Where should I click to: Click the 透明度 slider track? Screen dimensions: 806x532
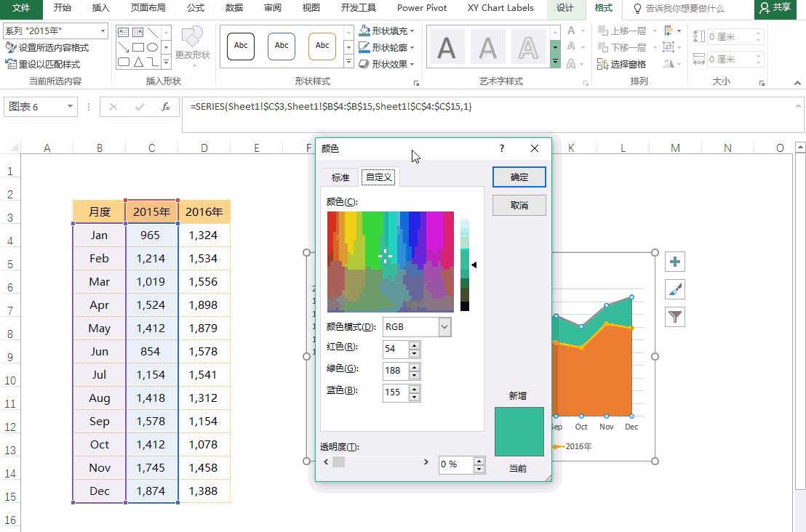(x=376, y=462)
